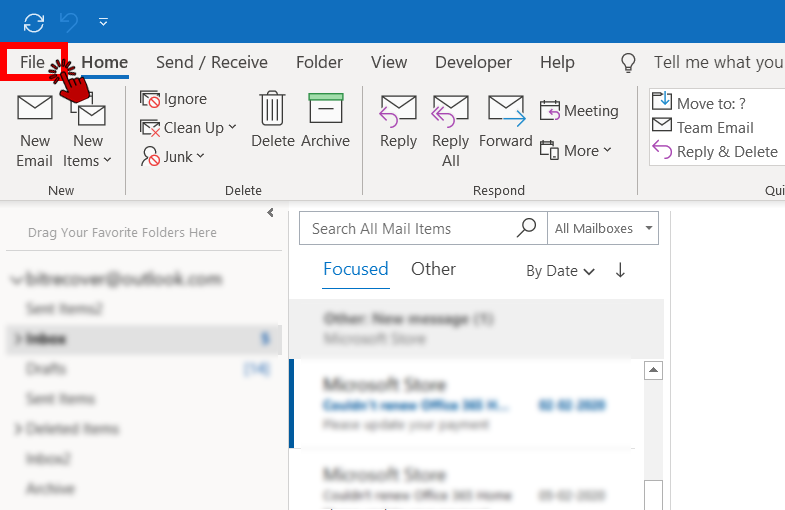The height and width of the screenshot is (510, 785).
Task: Switch to the View tab
Action: pos(389,62)
